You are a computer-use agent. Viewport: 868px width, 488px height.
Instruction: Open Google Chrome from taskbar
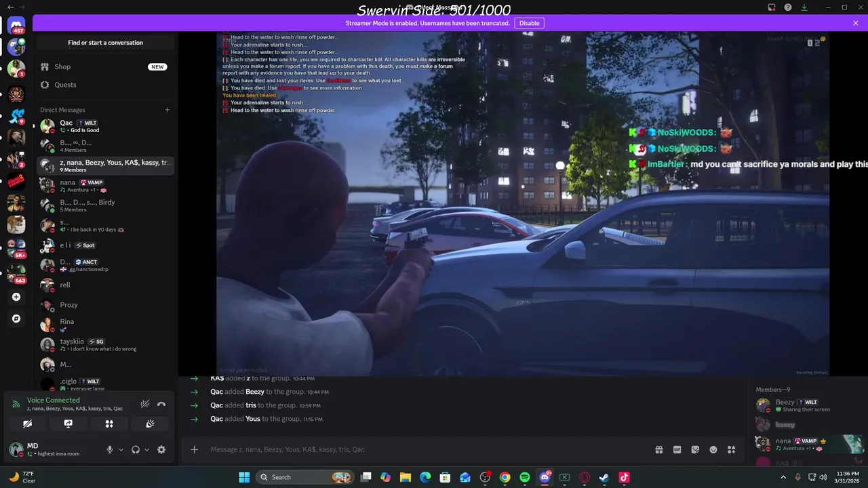(505, 477)
